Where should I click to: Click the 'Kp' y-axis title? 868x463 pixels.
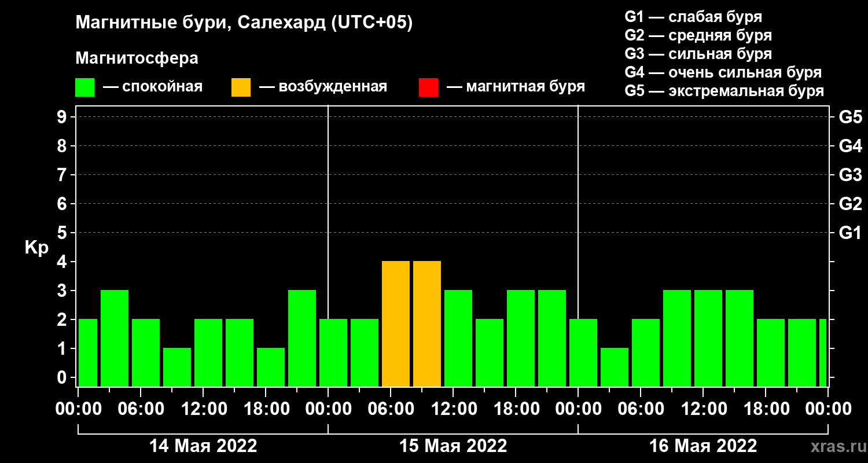36,247
